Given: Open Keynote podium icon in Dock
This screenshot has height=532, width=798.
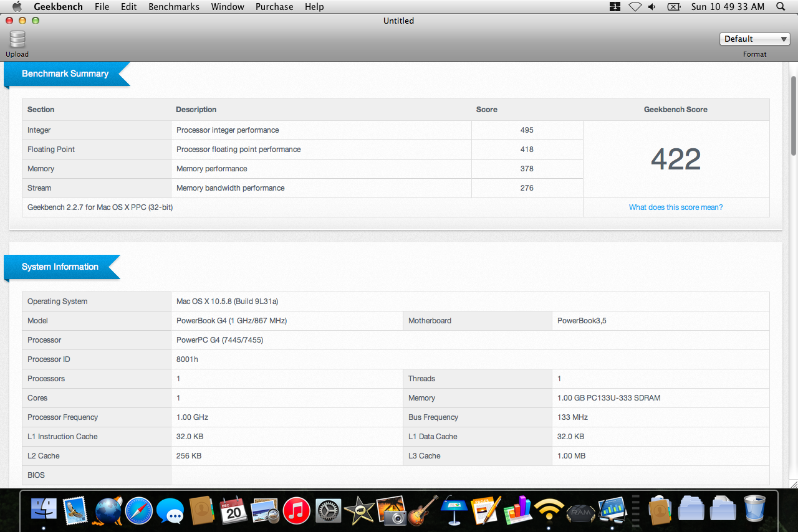Looking at the screenshot, I should pos(454,511).
